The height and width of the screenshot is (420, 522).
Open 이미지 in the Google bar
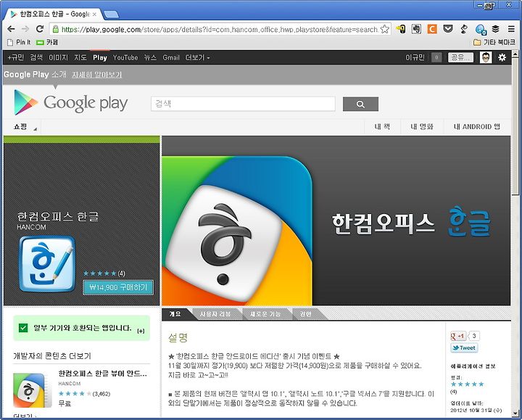click(58, 57)
